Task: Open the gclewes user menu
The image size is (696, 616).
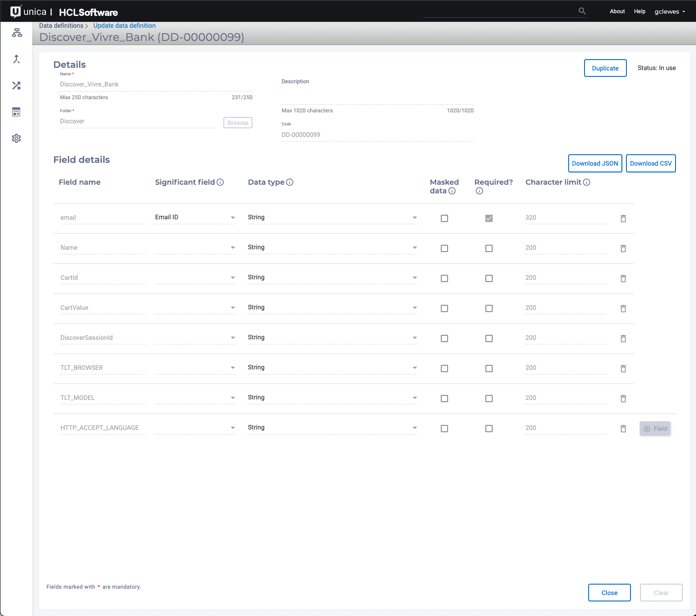Action: (670, 11)
